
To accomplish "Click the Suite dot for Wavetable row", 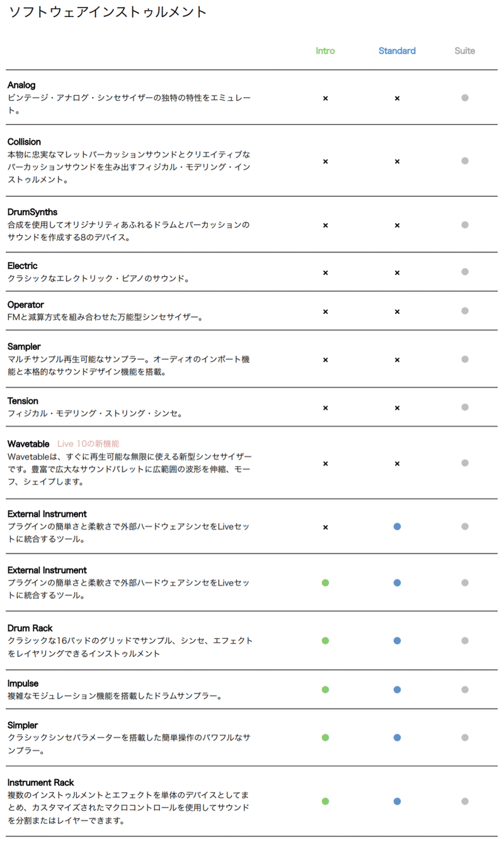I will (465, 463).
